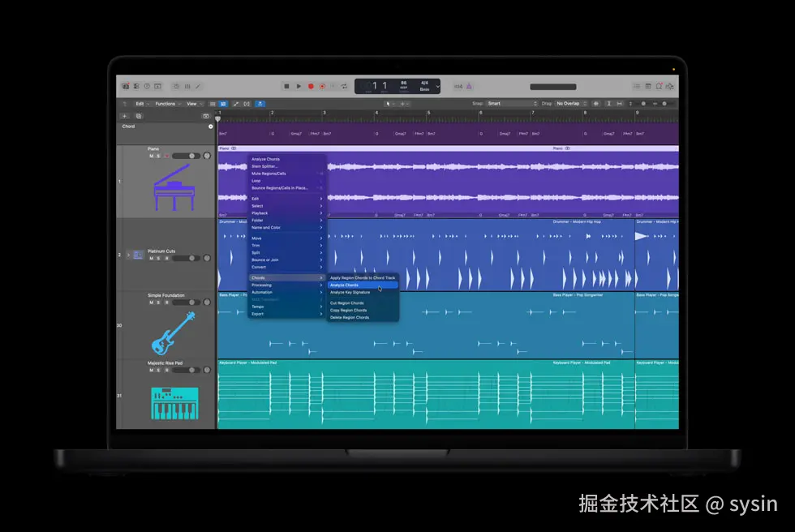Choose Stem Splitter in context menu
Viewport: 795px width, 532px height.
pyautogui.click(x=264, y=166)
